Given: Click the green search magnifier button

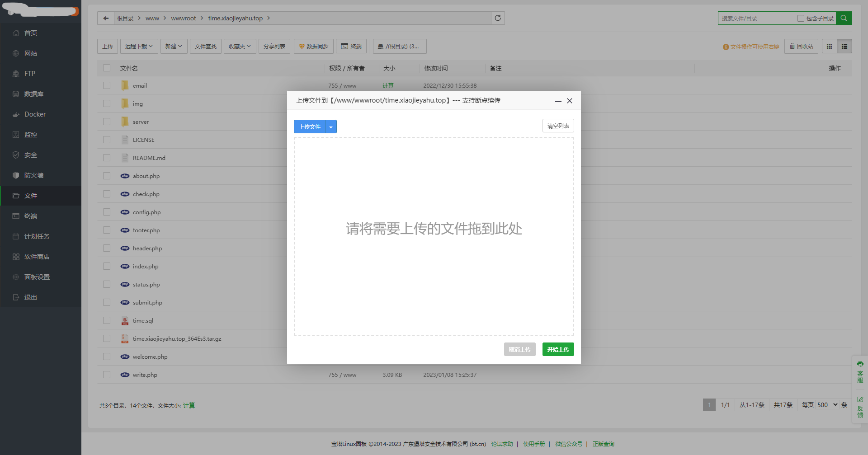Looking at the screenshot, I should [844, 18].
